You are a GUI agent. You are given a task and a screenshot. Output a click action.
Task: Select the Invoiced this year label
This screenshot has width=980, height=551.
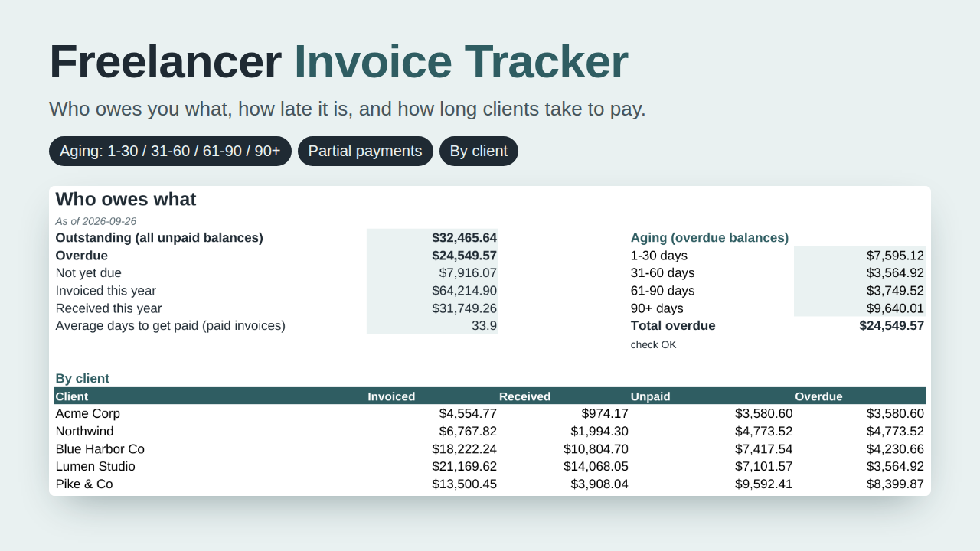106,291
